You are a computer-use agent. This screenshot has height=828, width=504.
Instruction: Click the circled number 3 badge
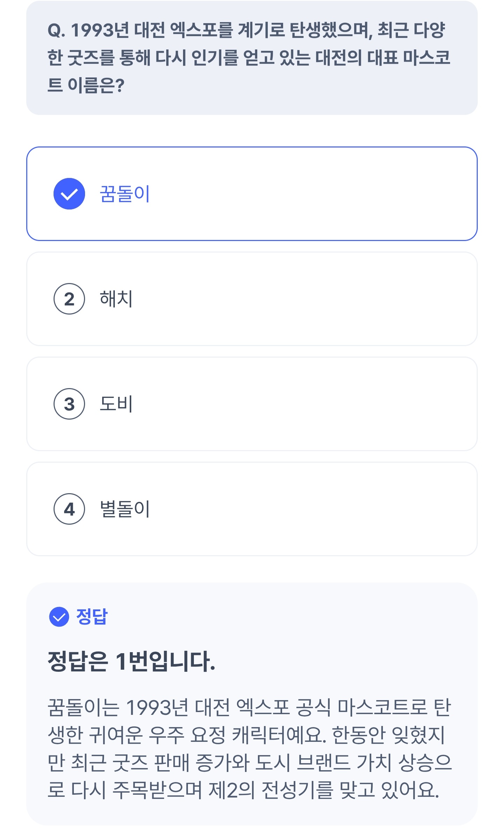coord(69,404)
